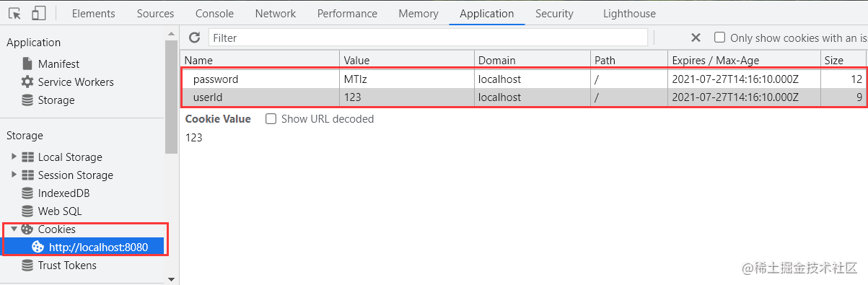
Task: Select the password cookie row
Action: coord(522,79)
